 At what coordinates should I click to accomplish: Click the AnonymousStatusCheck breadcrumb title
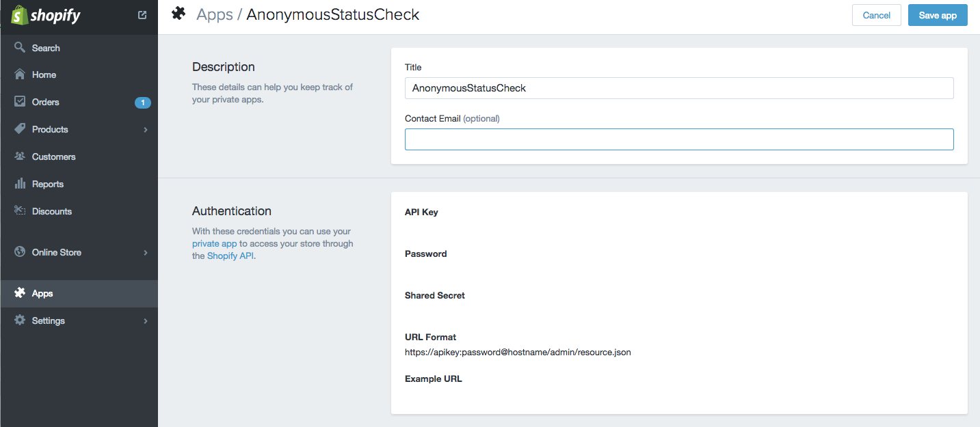pos(332,14)
